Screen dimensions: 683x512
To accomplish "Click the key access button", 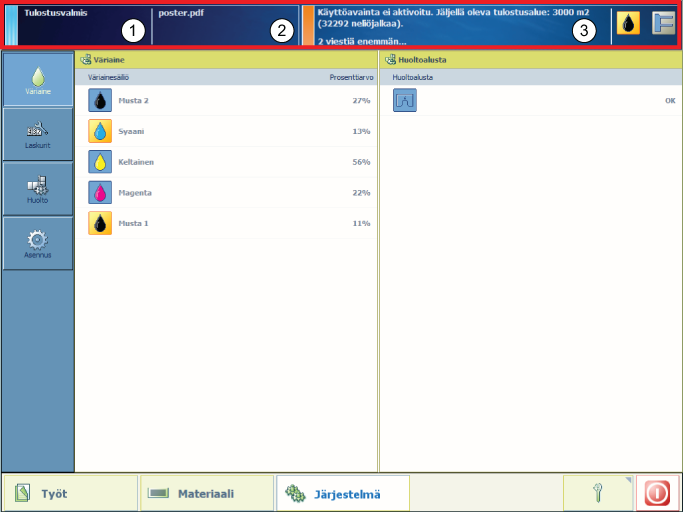I will [597, 493].
